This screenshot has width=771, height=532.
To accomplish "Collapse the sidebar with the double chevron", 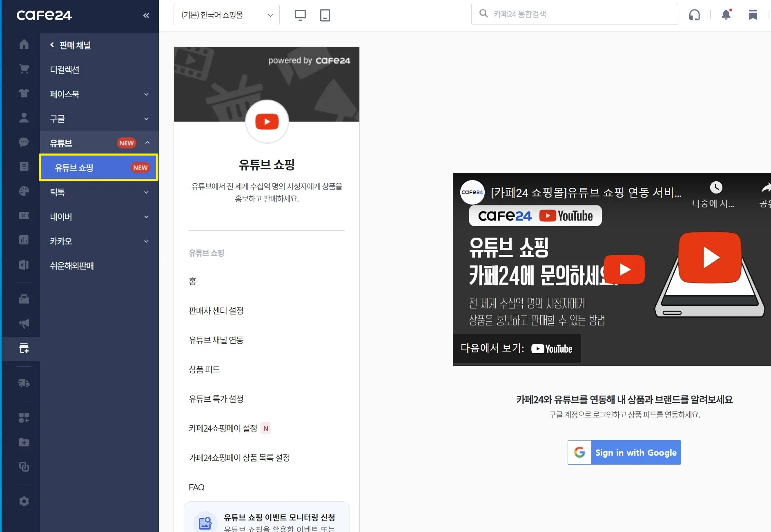I will click(x=146, y=16).
